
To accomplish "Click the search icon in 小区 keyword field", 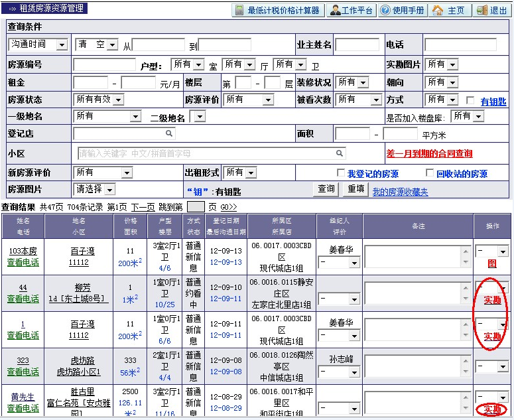I will coord(340,153).
